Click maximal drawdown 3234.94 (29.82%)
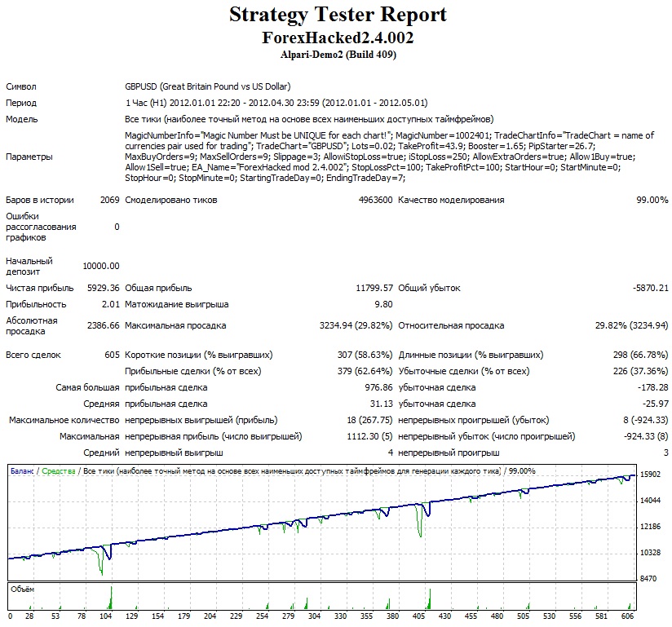Viewport: 672px width, 627px height. tap(356, 325)
